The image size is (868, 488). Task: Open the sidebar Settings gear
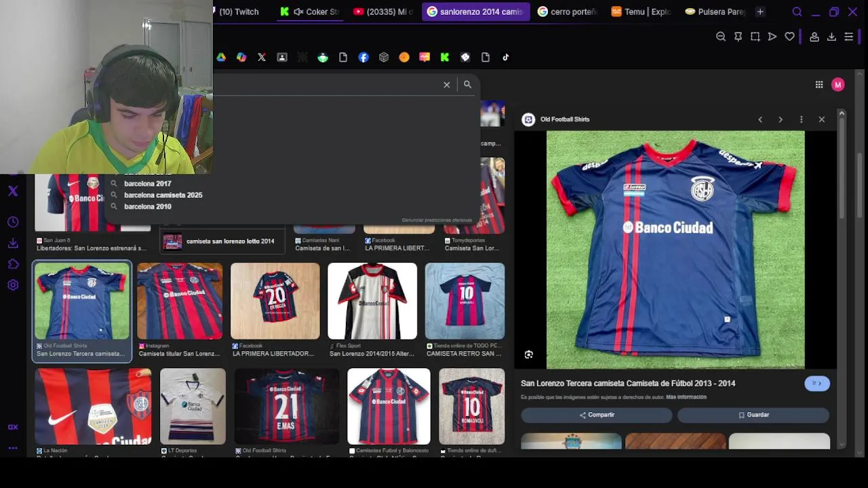tap(13, 285)
